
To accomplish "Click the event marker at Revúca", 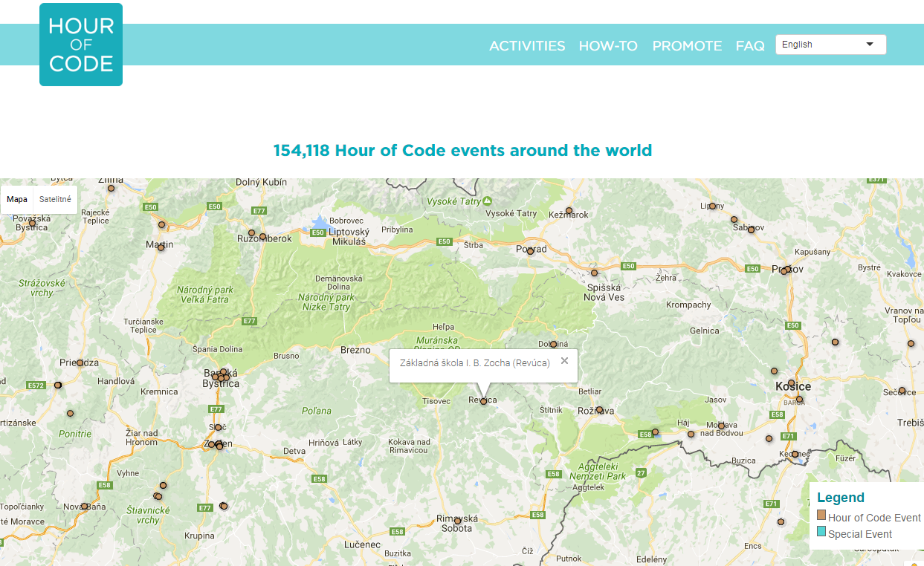I will pyautogui.click(x=483, y=401).
